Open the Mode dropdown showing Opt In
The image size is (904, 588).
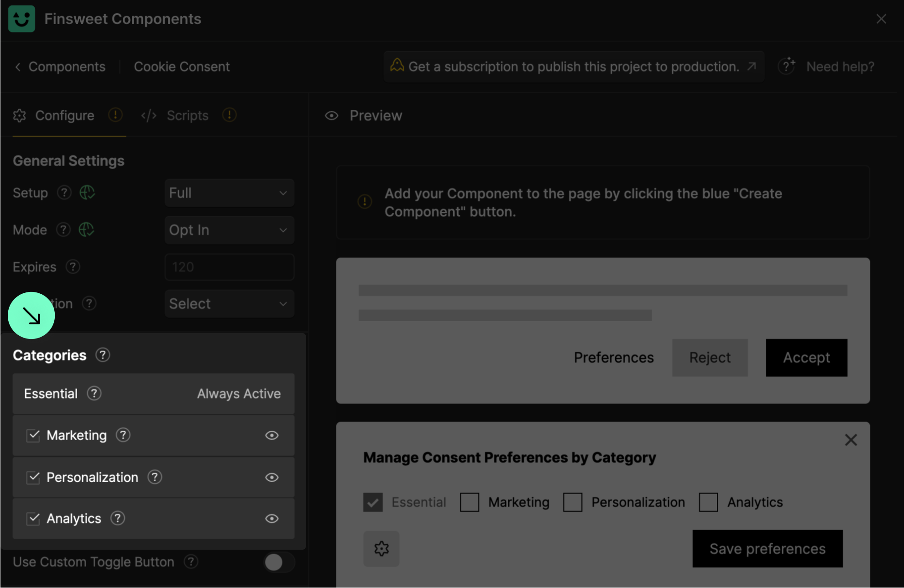229,230
